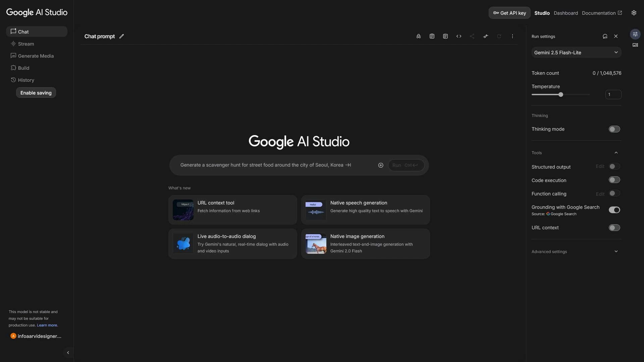Open compare mode icon in toolbar
Image resolution: width=644 pixels, height=362 pixels.
coord(445,36)
